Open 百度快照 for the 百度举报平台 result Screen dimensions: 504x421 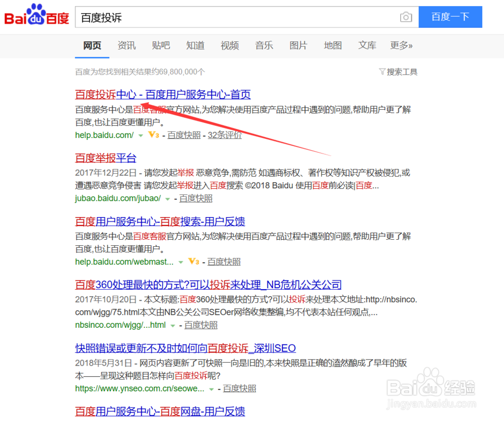coord(196,198)
